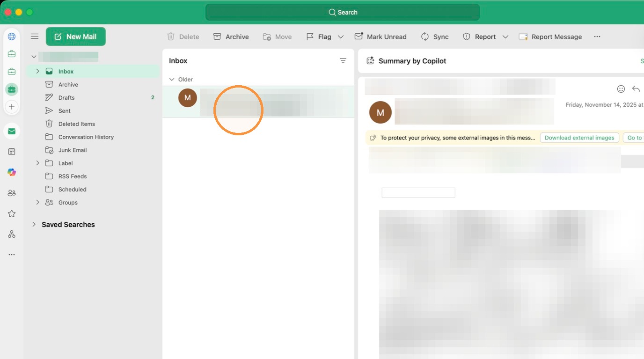The height and width of the screenshot is (359, 644).
Task: Select the Inbox folder
Action: 93,71
